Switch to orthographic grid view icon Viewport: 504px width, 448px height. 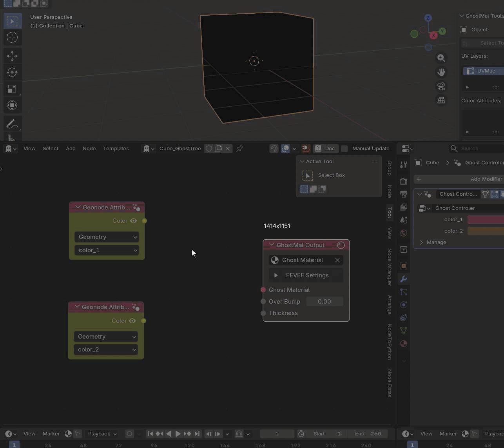441,100
